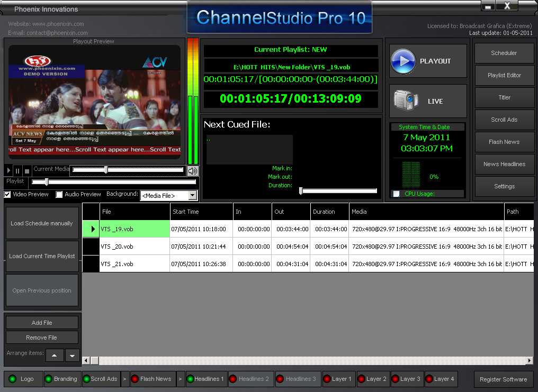This screenshot has height=392, width=538.
Task: Toggle Headlines 2 layer indicator
Action: tap(233, 379)
